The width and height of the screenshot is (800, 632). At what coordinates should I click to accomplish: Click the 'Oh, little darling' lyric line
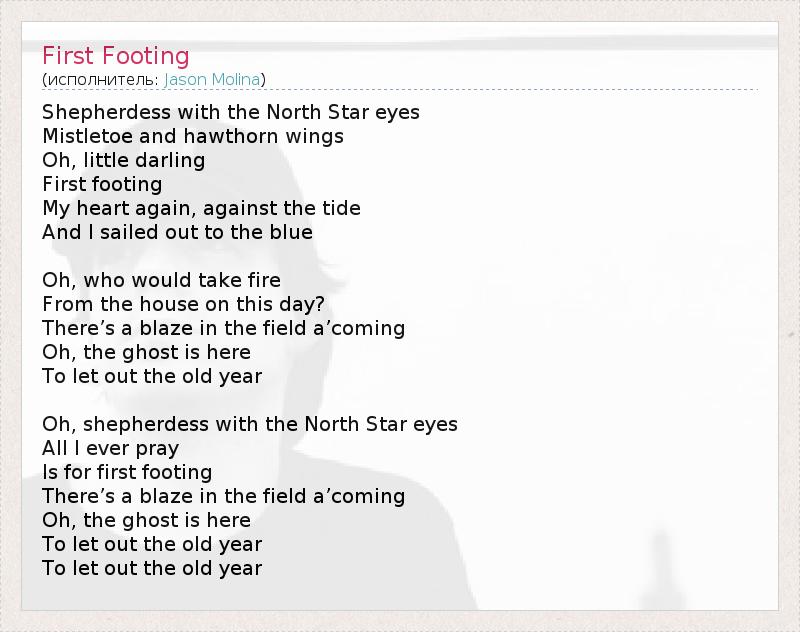point(124,160)
